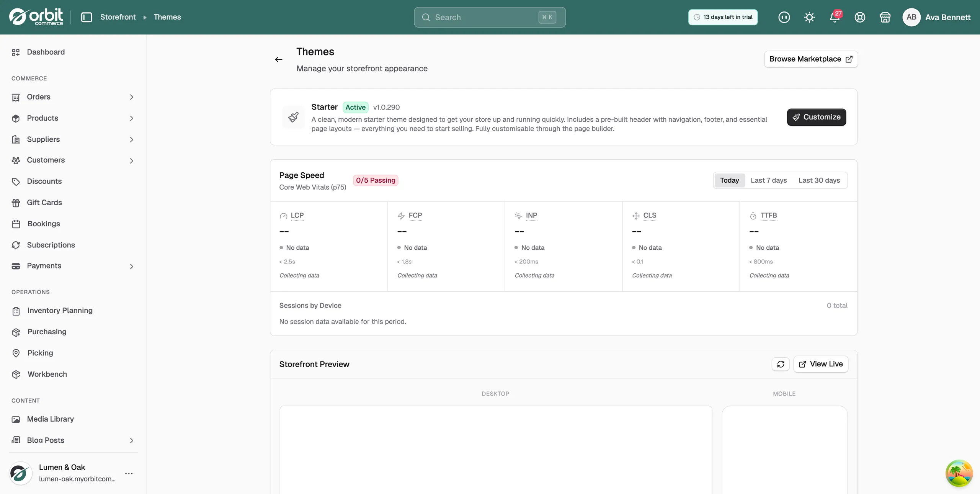Focus the Search field
The width and height of the screenshot is (980, 494).
pos(490,17)
